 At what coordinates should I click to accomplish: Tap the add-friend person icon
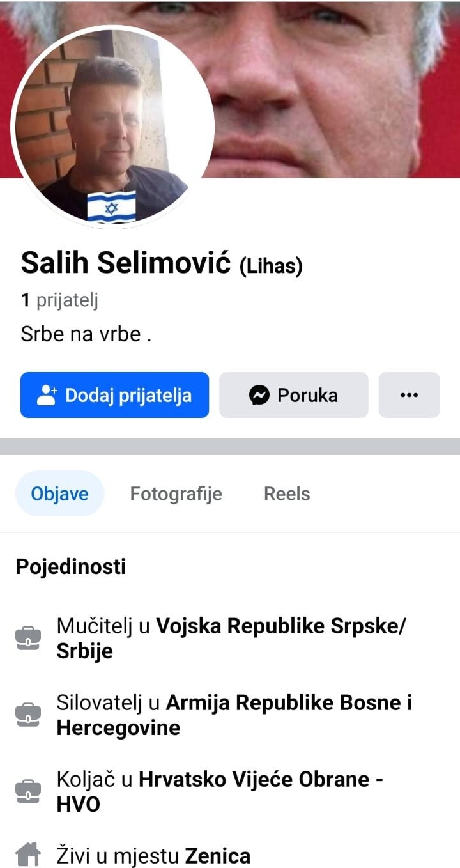47,396
